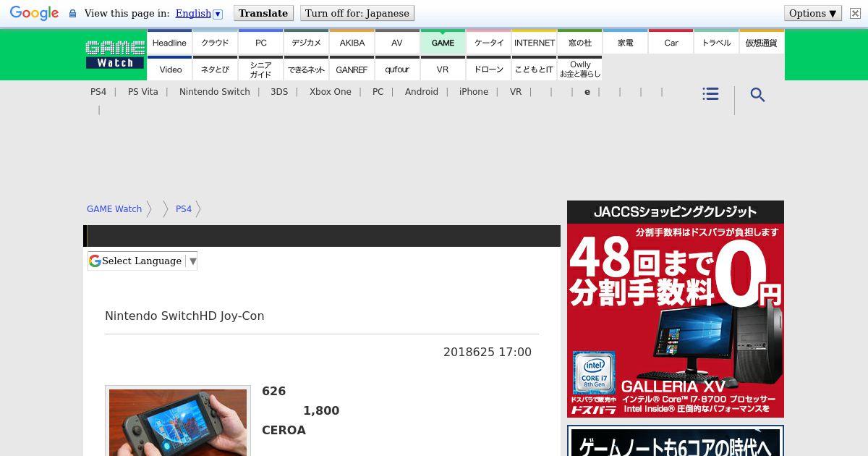This screenshot has width=868, height=456.
Task: Click the PS4 link in the platform bar
Action: click(x=98, y=92)
